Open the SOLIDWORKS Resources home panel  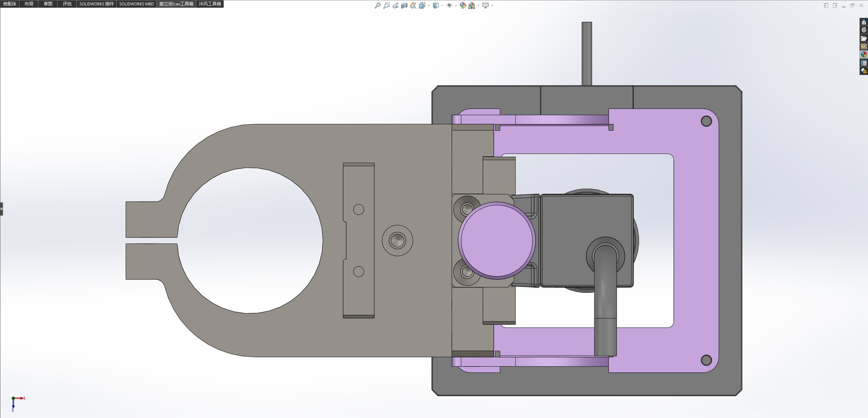(864, 22)
